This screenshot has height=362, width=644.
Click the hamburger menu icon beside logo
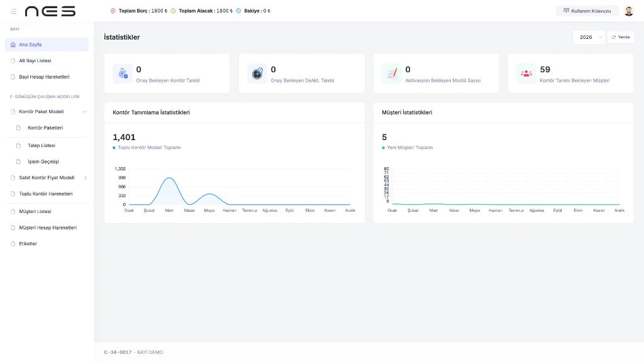(x=14, y=11)
